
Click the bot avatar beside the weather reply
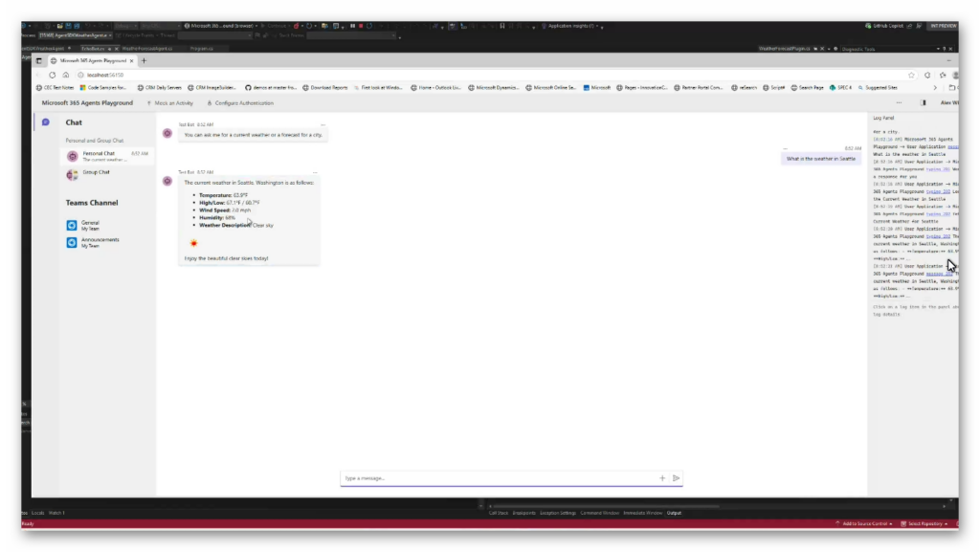pyautogui.click(x=167, y=181)
